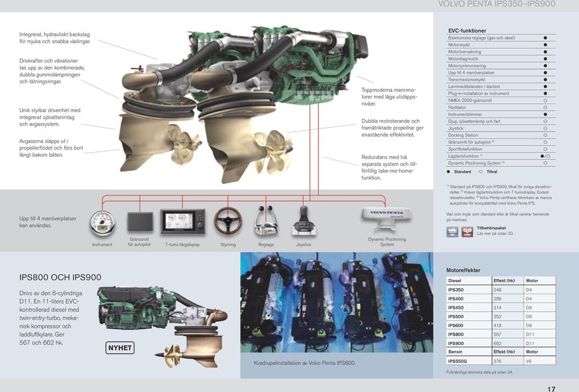Click the 'IPS800 OCH IPS900' heading
This screenshot has width=579, height=392.
60,277
